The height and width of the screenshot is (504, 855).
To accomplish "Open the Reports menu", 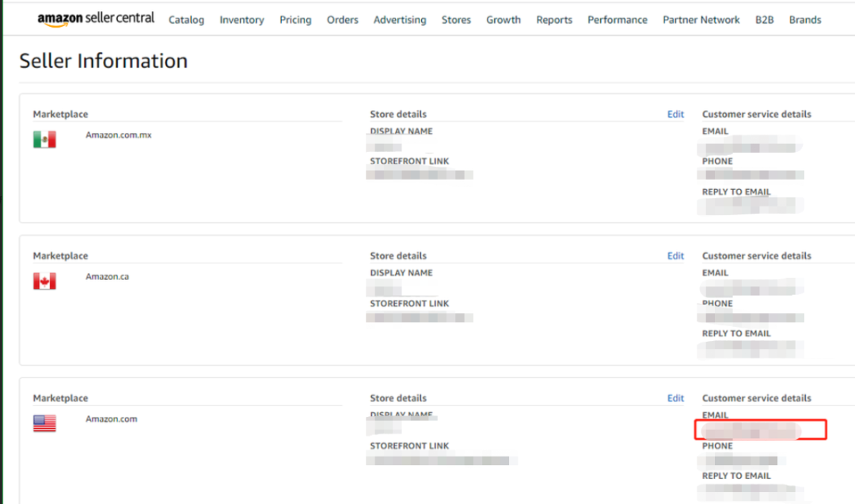I will (x=554, y=20).
